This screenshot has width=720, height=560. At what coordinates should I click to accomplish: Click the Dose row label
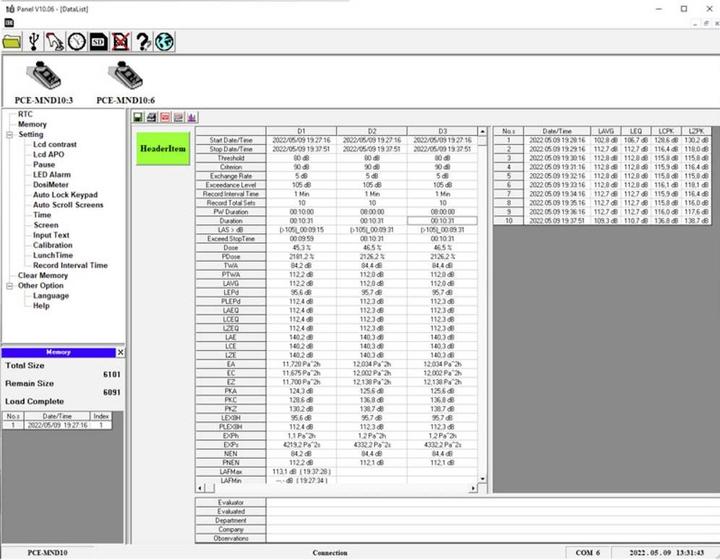(x=231, y=248)
